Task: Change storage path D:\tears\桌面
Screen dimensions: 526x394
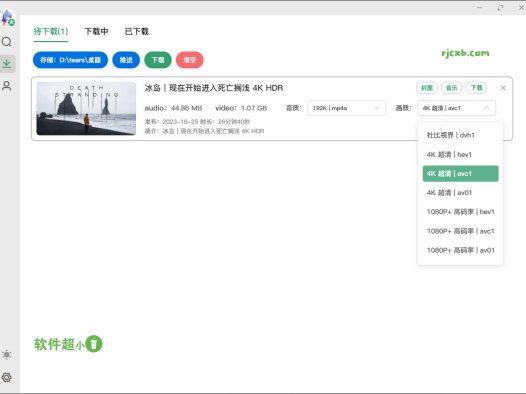Action: [70, 60]
